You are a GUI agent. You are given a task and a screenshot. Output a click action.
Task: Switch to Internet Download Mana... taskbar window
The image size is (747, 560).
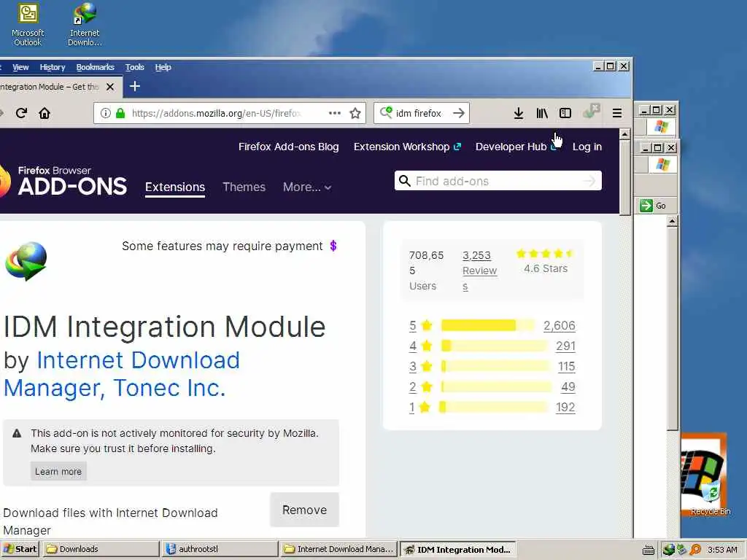(338, 550)
